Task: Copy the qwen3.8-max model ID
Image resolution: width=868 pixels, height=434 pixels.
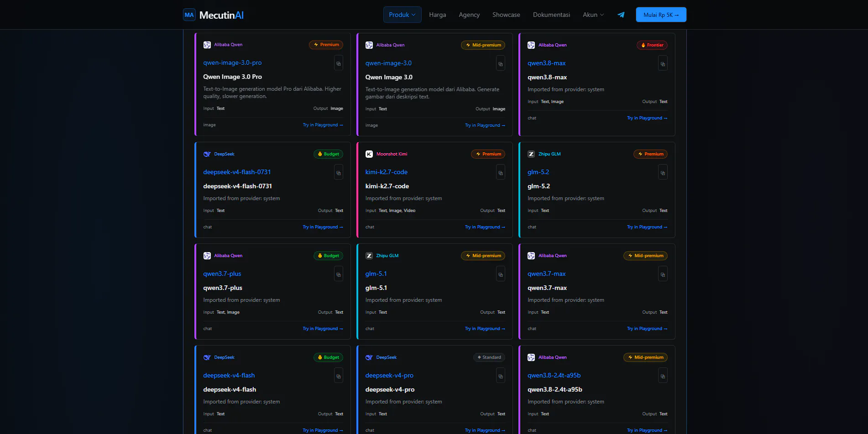Action: point(663,64)
